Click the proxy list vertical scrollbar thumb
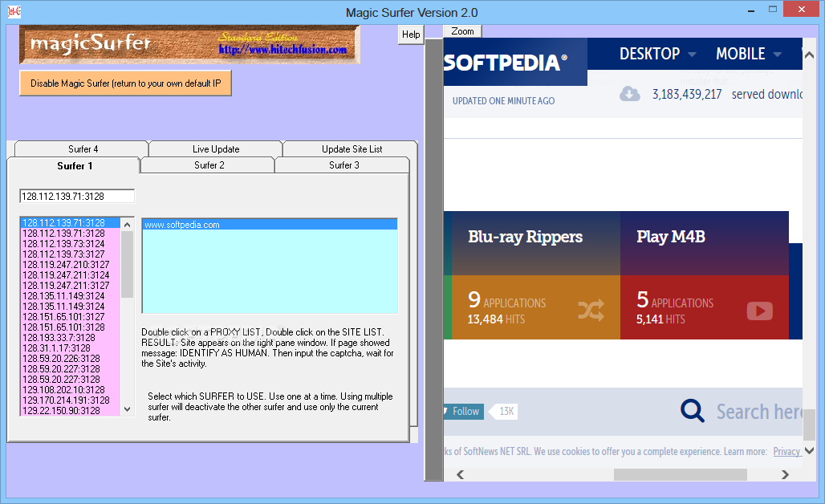 [127, 264]
